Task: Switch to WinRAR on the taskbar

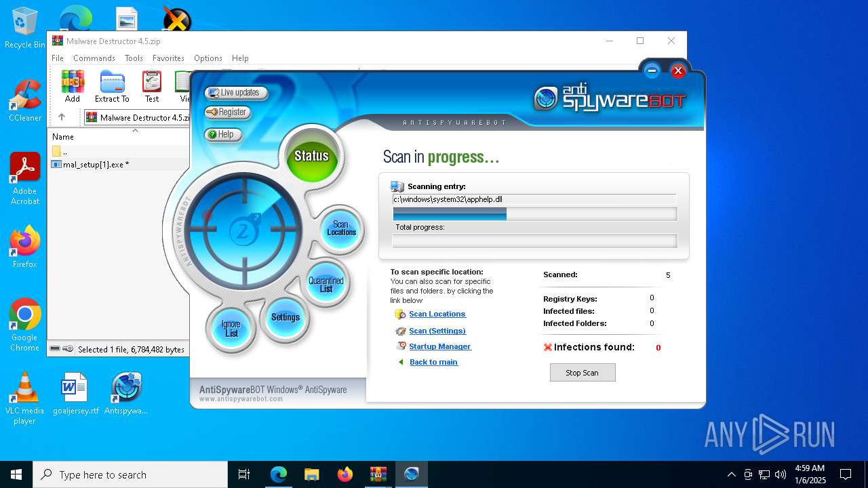Action: click(378, 474)
